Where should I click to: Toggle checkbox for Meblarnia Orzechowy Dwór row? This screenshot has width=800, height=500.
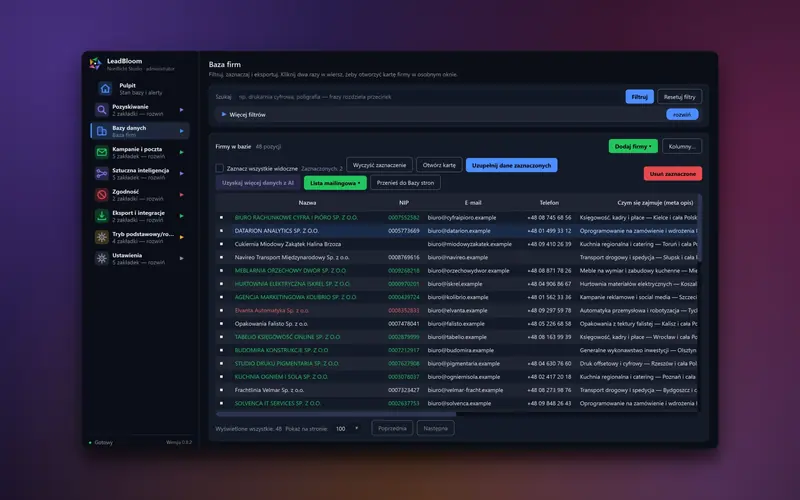click(221, 270)
